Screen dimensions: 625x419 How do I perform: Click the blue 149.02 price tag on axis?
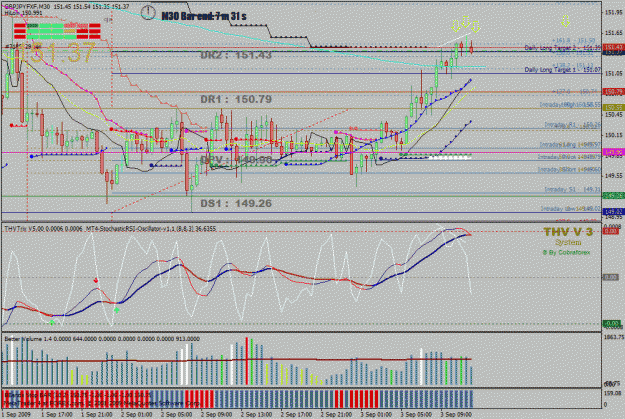click(613, 211)
